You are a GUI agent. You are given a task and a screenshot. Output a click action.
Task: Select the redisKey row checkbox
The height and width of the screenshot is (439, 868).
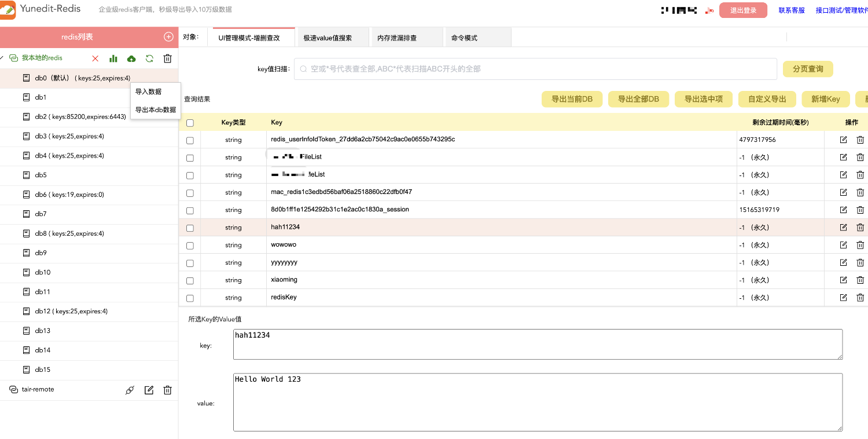[190, 298]
